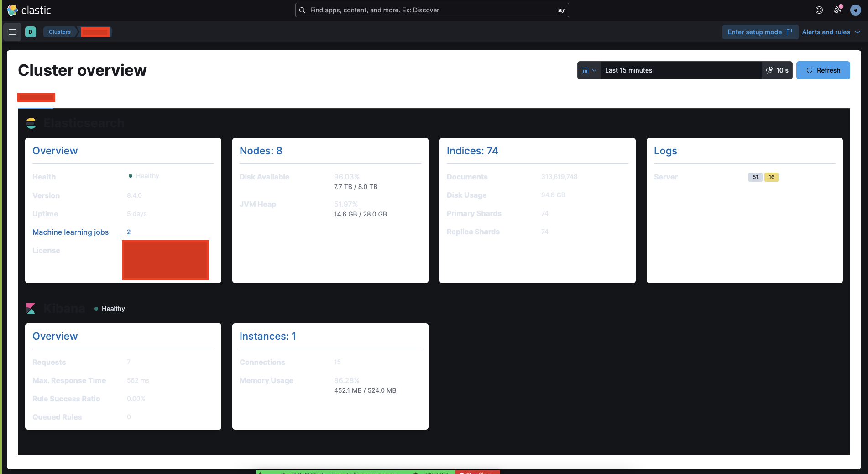Open the quick select calendar date picker
The width and height of the screenshot is (868, 474).
tap(589, 70)
